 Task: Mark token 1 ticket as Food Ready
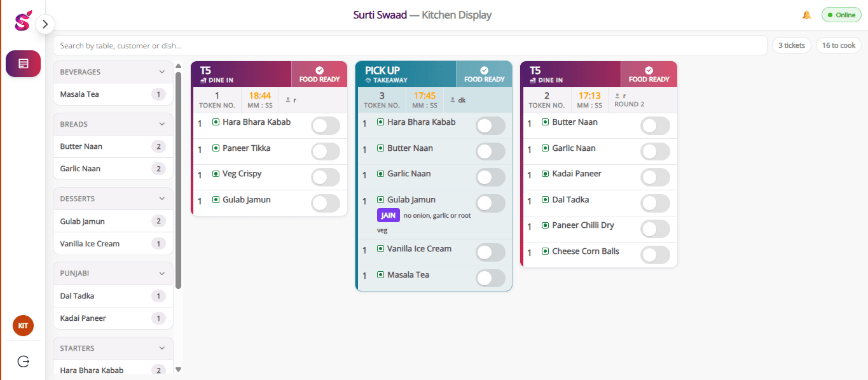319,74
